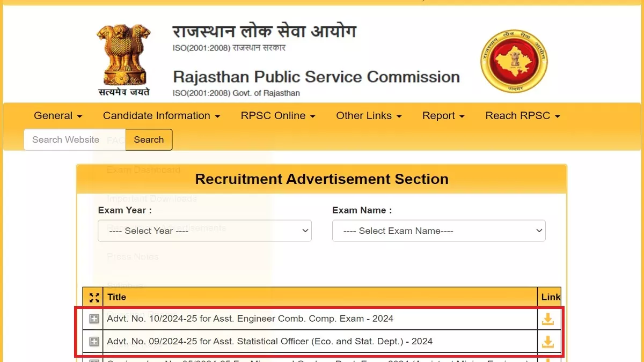Click the Search button
Screen dimensions: 644x362
tap(149, 139)
